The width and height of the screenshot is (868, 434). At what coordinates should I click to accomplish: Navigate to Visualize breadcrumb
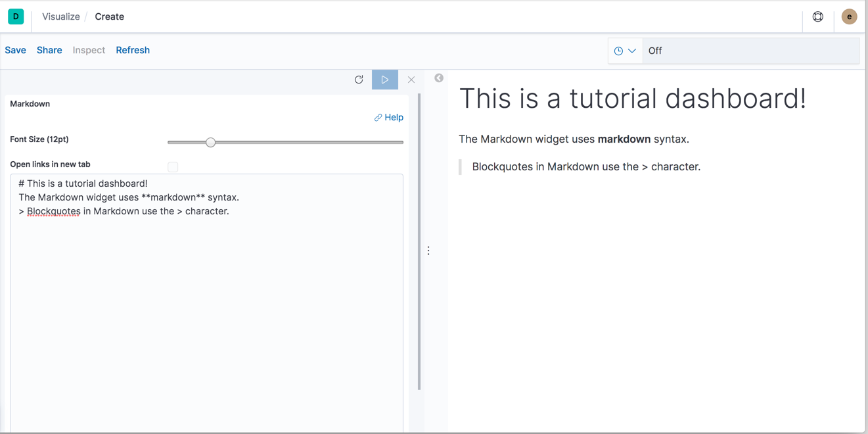pos(60,16)
